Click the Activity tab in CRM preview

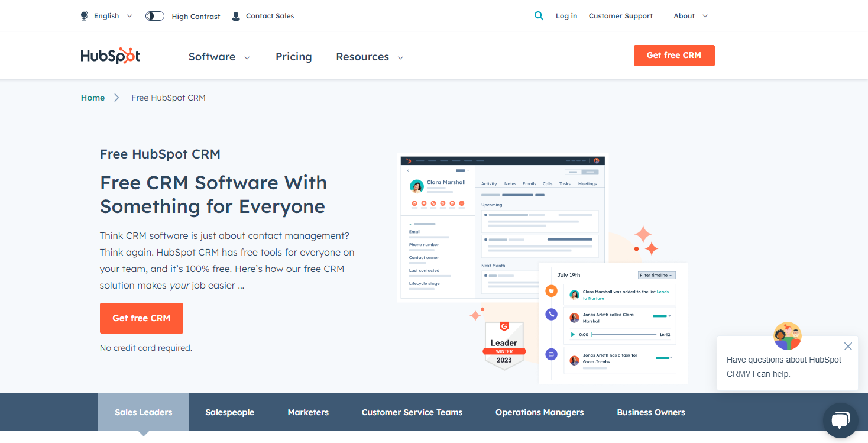pyautogui.click(x=489, y=184)
